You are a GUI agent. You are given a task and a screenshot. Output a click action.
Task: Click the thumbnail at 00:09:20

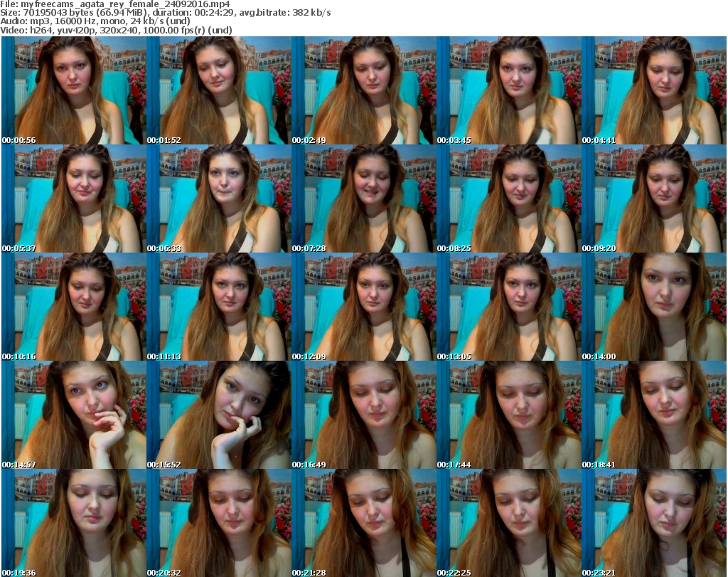pos(653,198)
